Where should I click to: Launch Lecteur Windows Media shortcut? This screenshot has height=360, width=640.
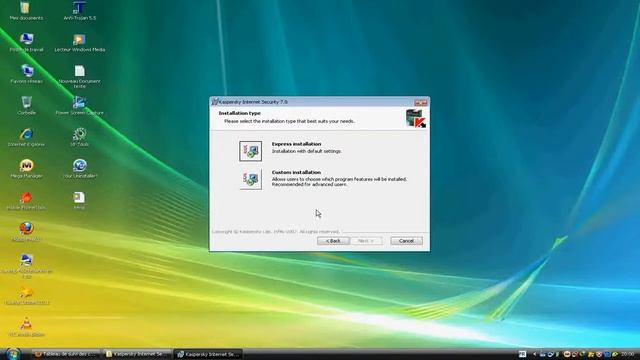(x=80, y=42)
